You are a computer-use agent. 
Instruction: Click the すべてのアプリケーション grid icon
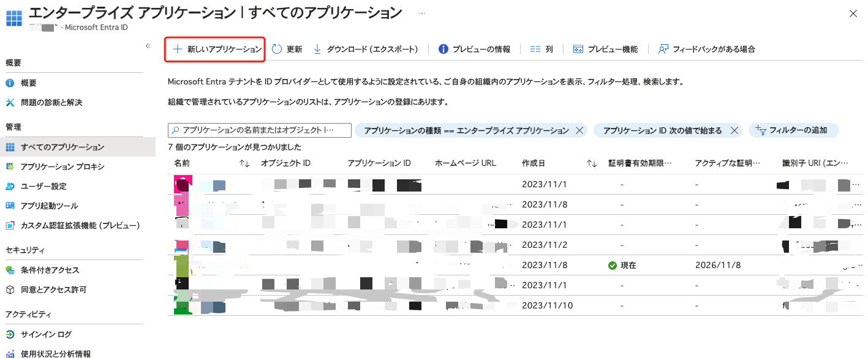pyautogui.click(x=10, y=147)
